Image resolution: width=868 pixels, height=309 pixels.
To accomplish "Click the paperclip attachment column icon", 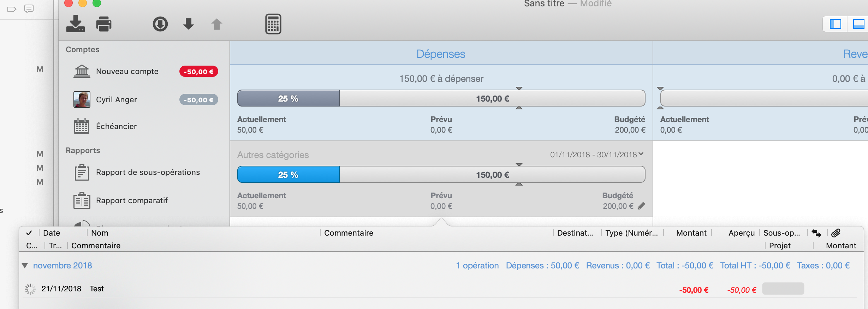I will coord(836,233).
